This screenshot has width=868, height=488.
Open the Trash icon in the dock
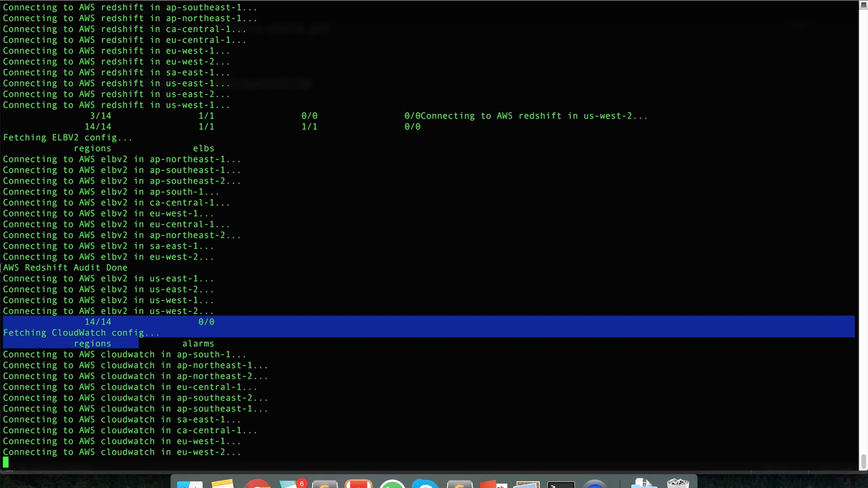[677, 483]
